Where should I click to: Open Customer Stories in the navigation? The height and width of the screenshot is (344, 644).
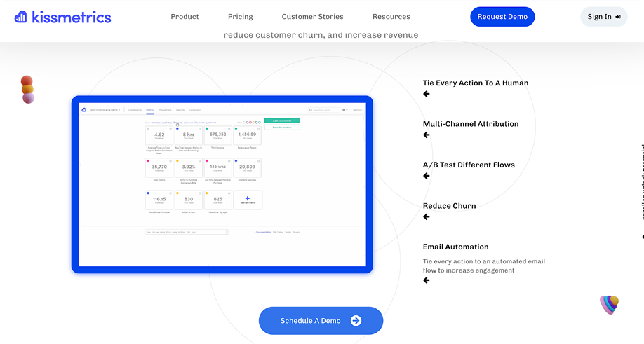(x=312, y=17)
